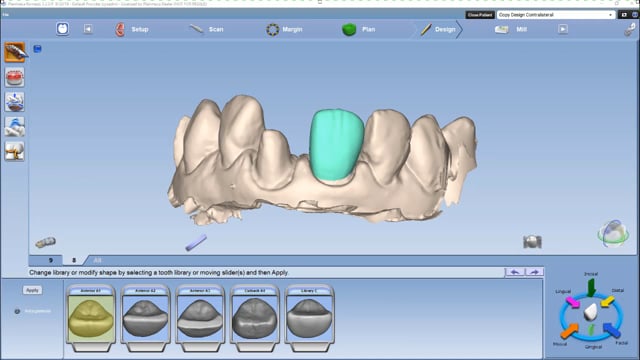Click the white tooth in the view ring center
The width and height of the screenshot is (640, 360).
pos(590,312)
